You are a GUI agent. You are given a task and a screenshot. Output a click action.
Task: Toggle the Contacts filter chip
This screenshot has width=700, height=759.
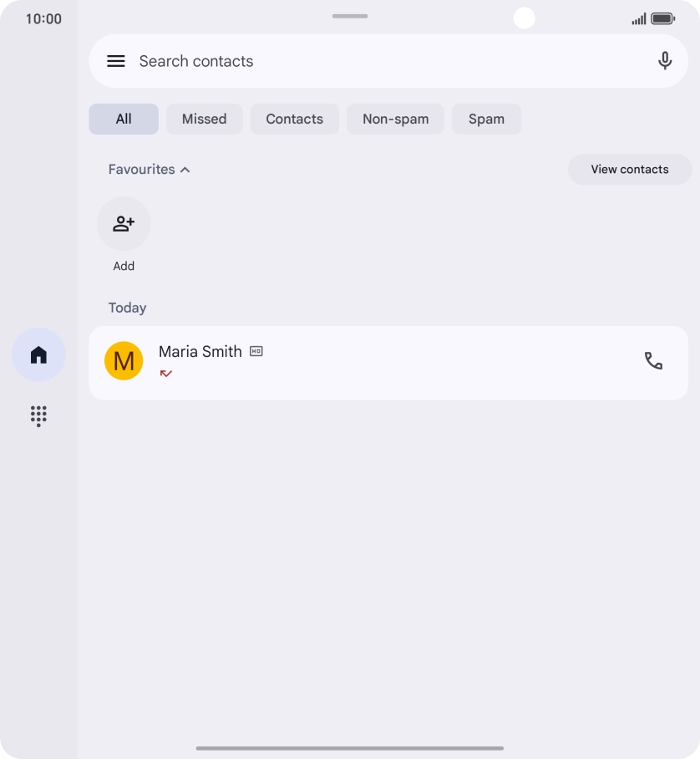294,119
